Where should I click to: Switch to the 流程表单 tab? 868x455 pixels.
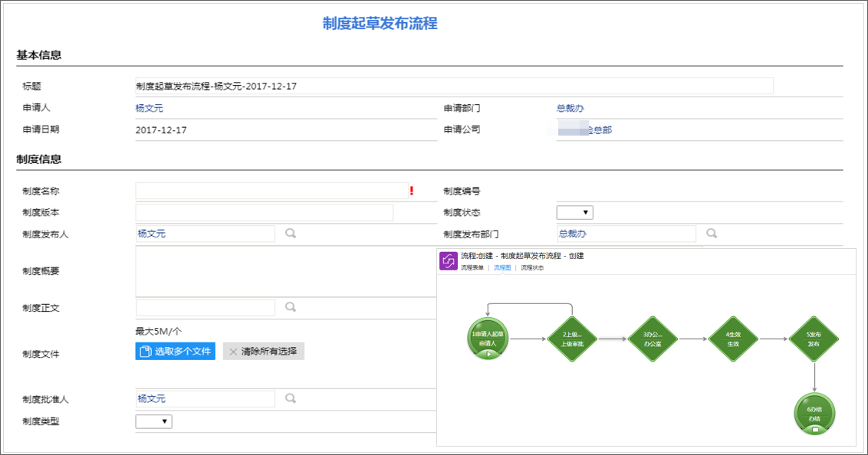click(473, 267)
